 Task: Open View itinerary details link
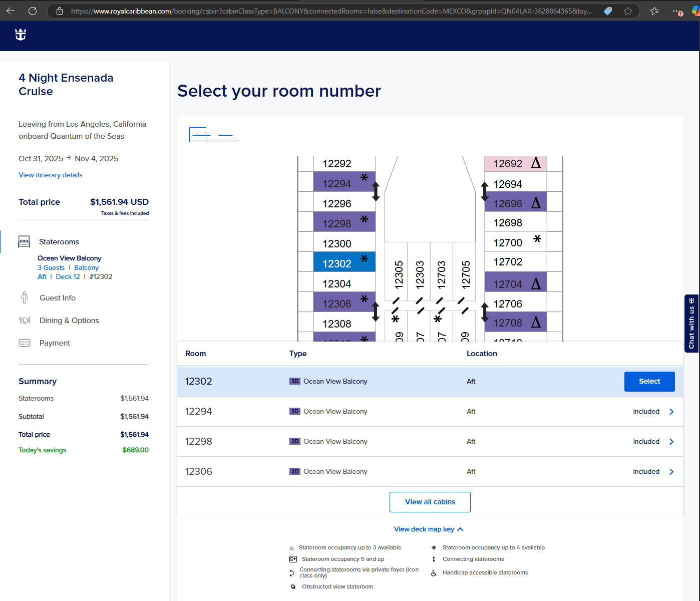[x=51, y=175]
